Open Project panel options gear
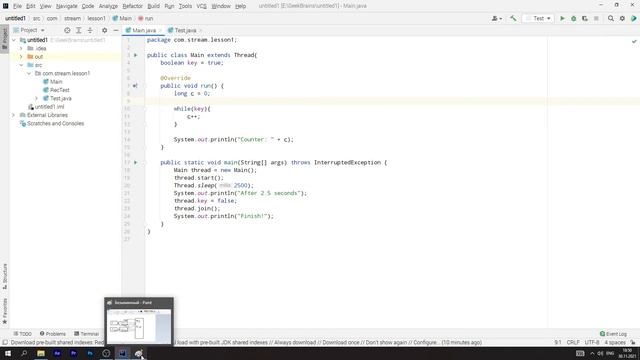The width and height of the screenshot is (640, 360). 104,30
